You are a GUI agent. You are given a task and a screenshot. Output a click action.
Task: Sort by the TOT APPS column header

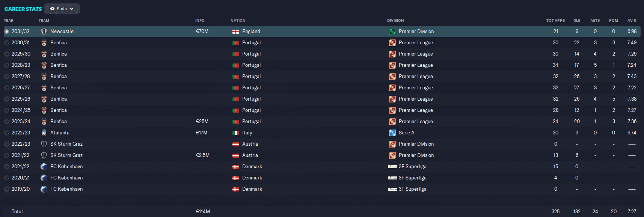click(555, 21)
